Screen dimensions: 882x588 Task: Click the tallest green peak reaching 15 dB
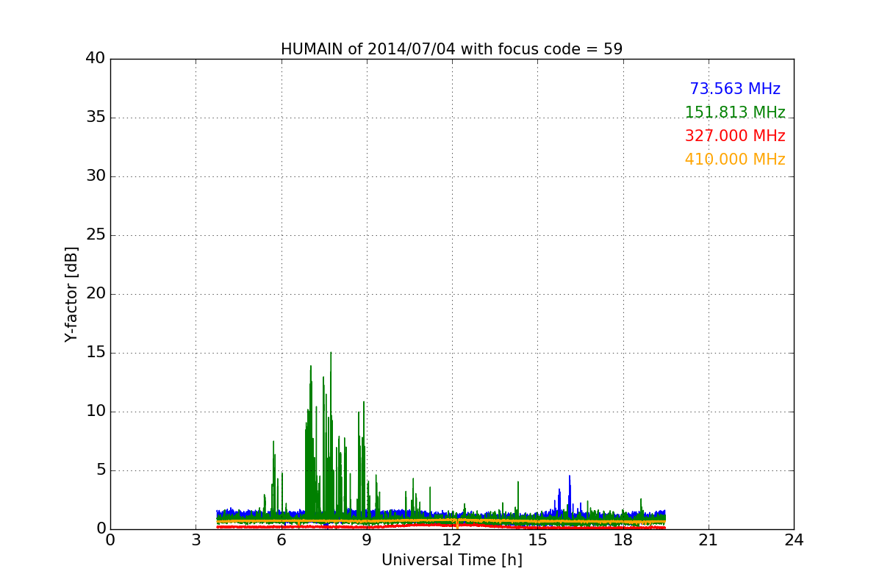point(331,354)
